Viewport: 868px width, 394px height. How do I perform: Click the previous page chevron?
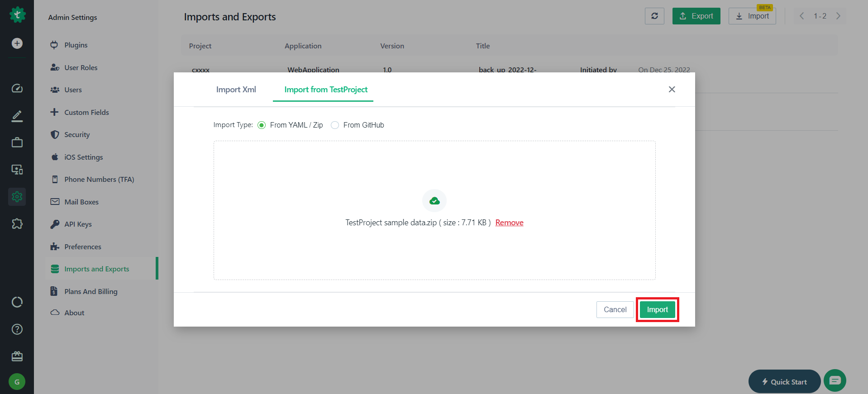[x=802, y=16]
